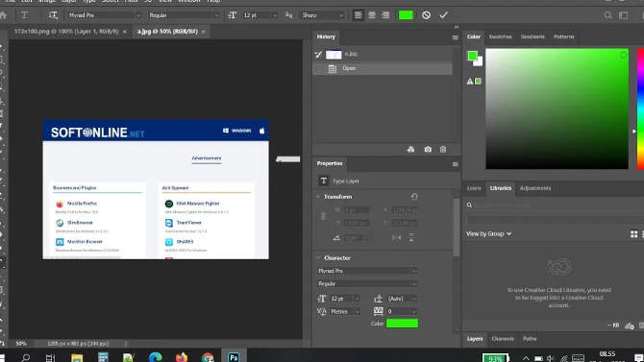Create new snapshot in History panel
This screenshot has width=644, height=362.
[428, 150]
